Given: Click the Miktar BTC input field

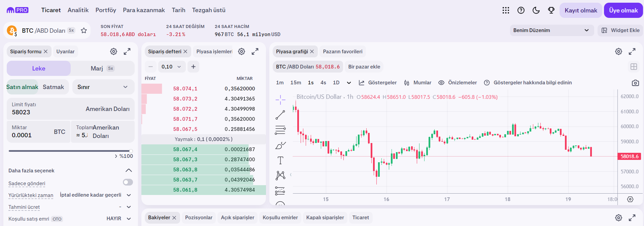Looking at the screenshot, I should pyautogui.click(x=39, y=132).
